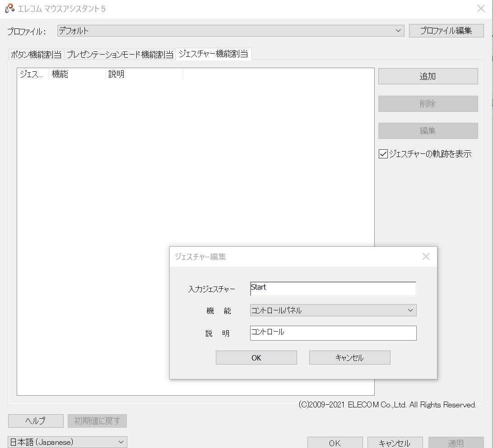Confirm gesture edit with OK button
Viewport: 493px width, 448px height.
coord(256,357)
